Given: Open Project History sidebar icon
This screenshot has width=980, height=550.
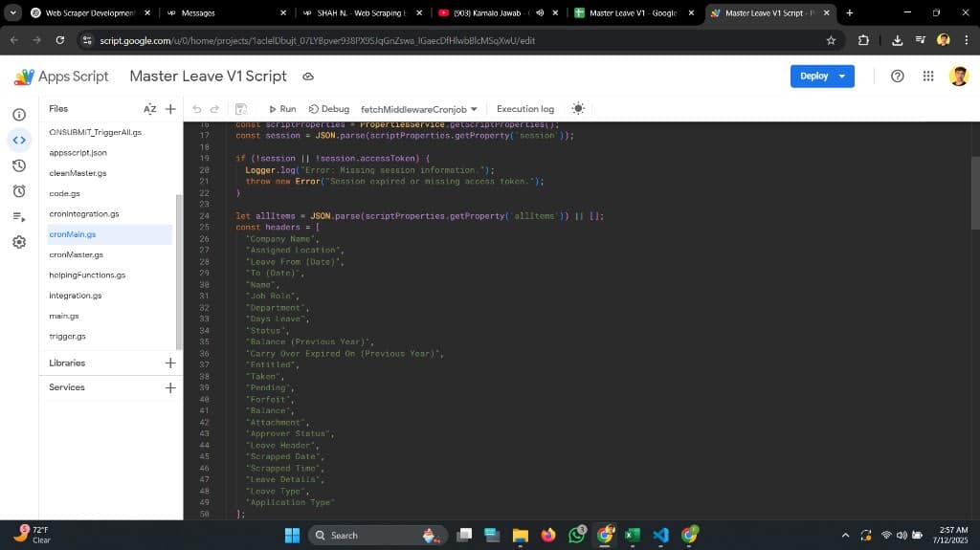Looking at the screenshot, I should [x=19, y=165].
